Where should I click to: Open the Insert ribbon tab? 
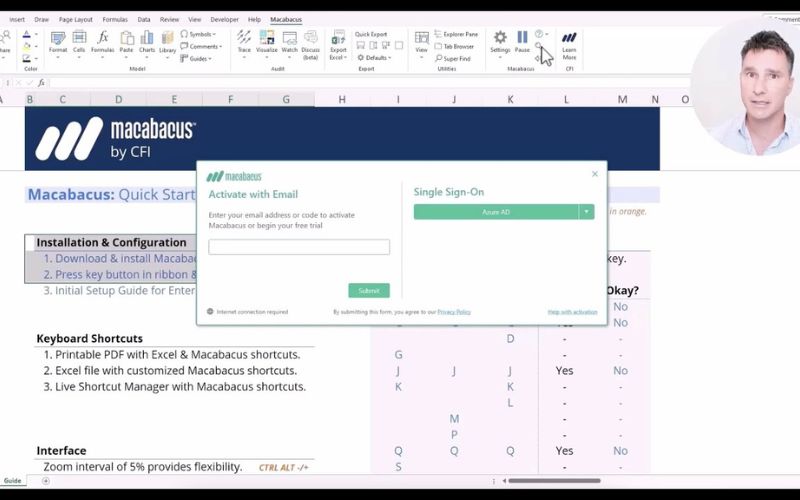tap(17, 19)
